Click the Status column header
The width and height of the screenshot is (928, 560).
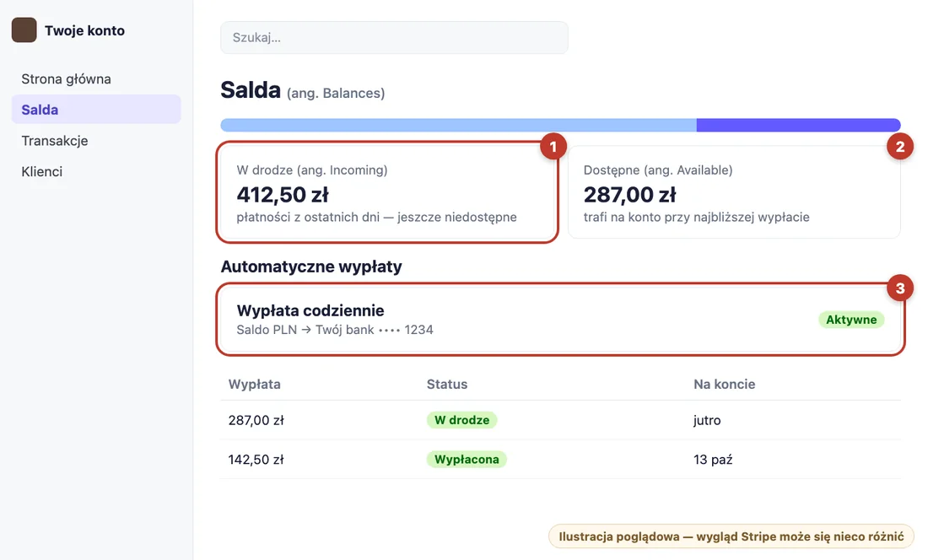coord(447,384)
